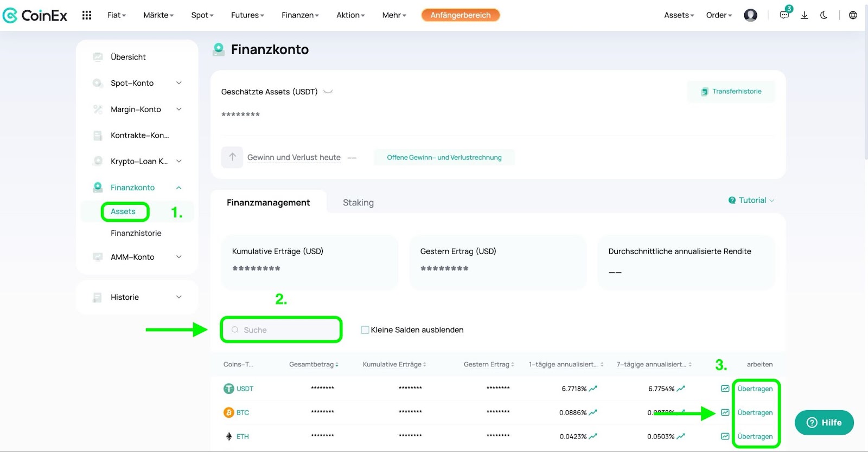Viewport: 868px width, 452px height.
Task: Open the Märkte dropdown menu
Action: (158, 15)
